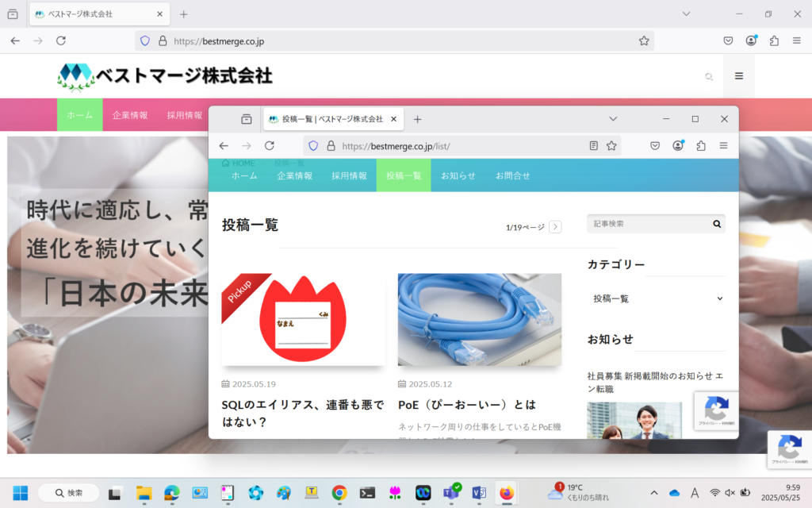Viewport: 812px width, 508px height.
Task: Click front window address bar URL
Action: click(x=396, y=146)
